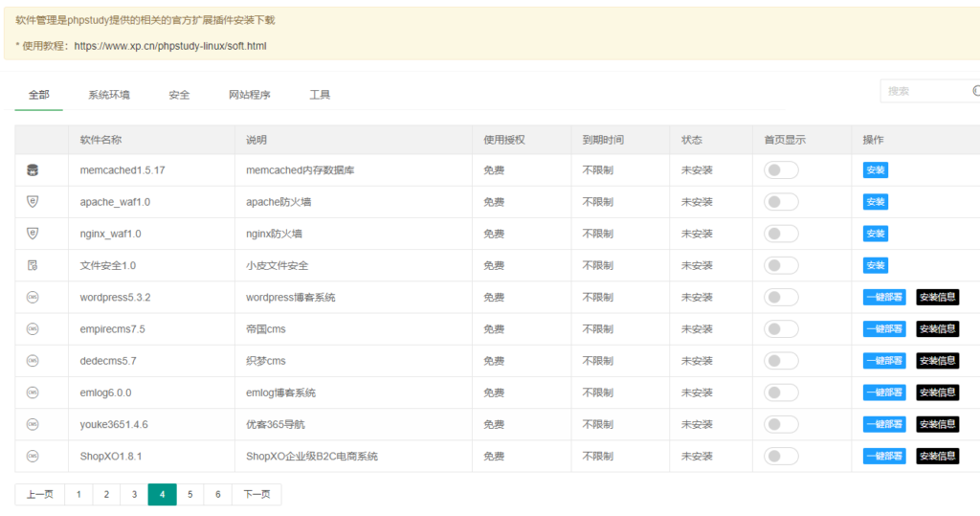The height and width of the screenshot is (516, 980).
Task: Click the dedecms5.7 CMS icon
Action: 33,361
